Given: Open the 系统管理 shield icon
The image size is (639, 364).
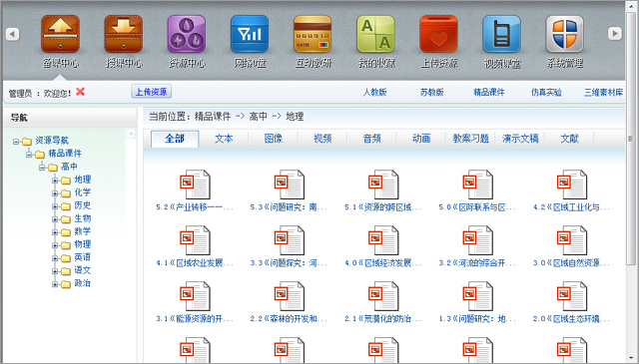Looking at the screenshot, I should [565, 34].
